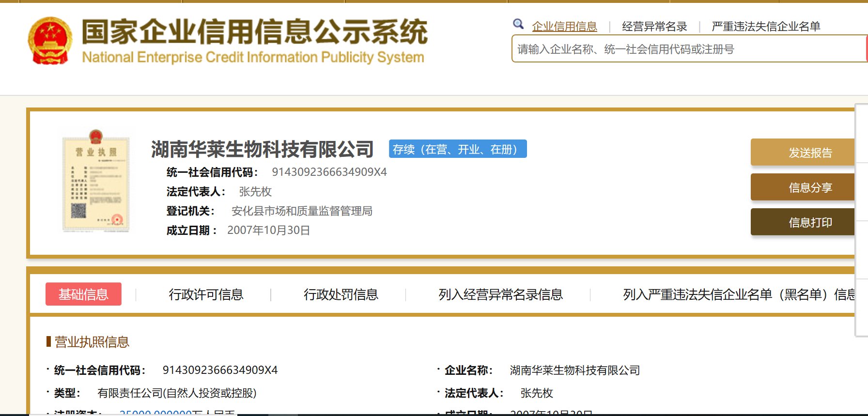Click credit code 9143092366634909X4 in header card

pos(329,172)
